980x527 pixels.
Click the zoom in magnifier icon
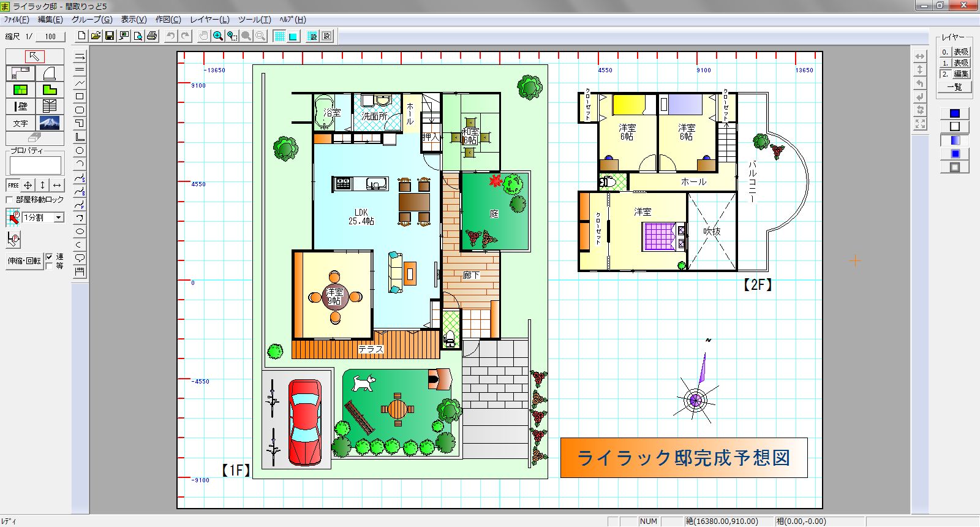point(217,36)
